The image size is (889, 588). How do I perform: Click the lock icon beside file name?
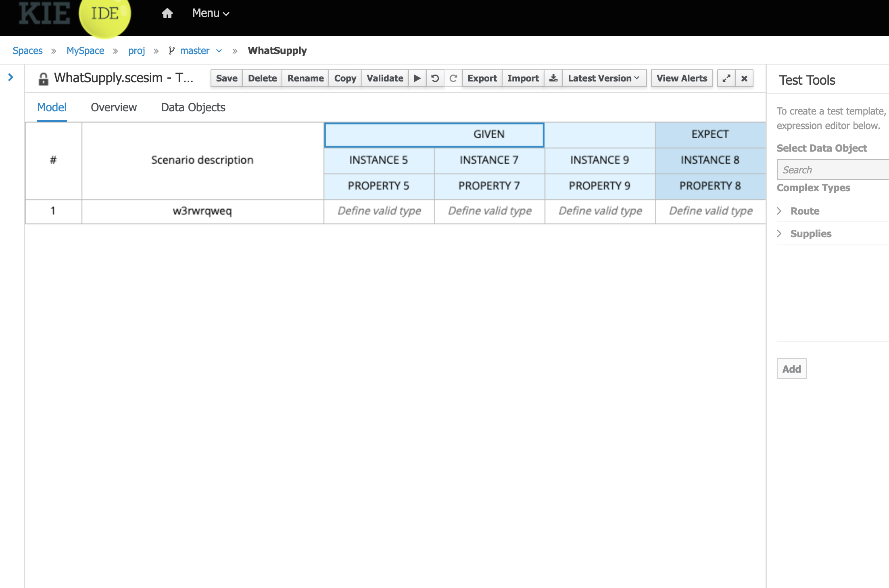43,79
